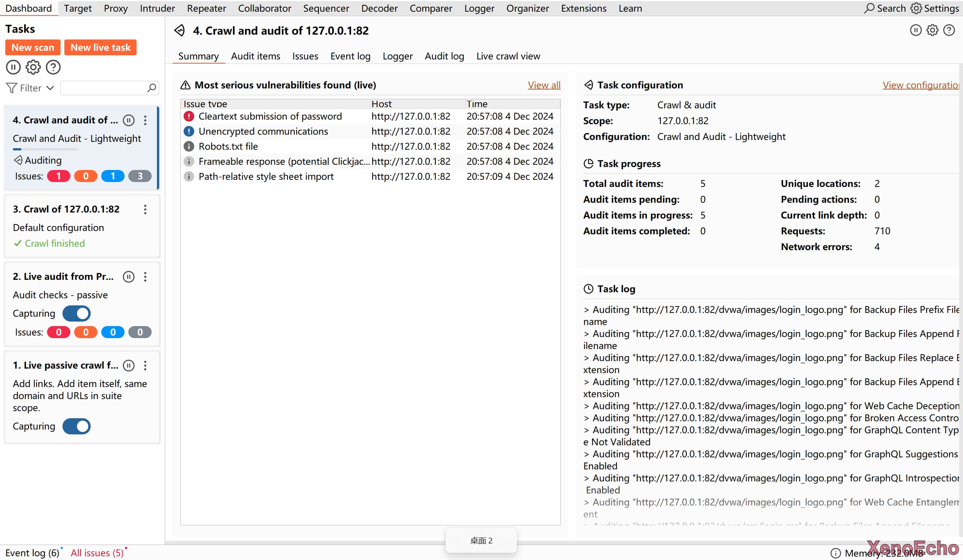This screenshot has height=560, width=963.
Task: Click the New scan button
Action: (x=33, y=47)
